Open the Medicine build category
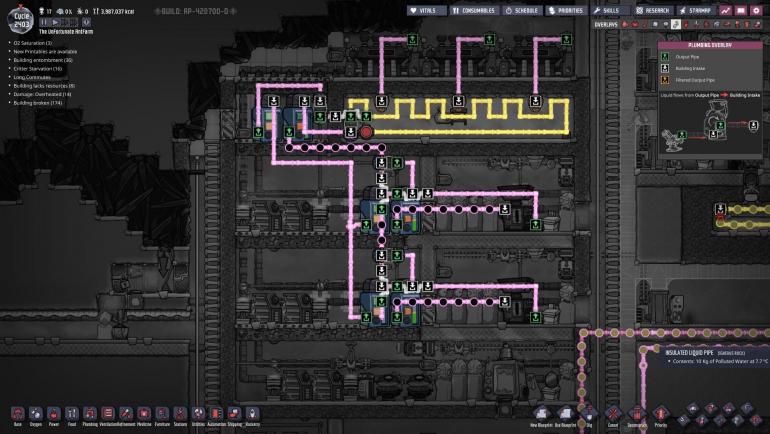Screen dimensions: 770x434 coord(144,415)
